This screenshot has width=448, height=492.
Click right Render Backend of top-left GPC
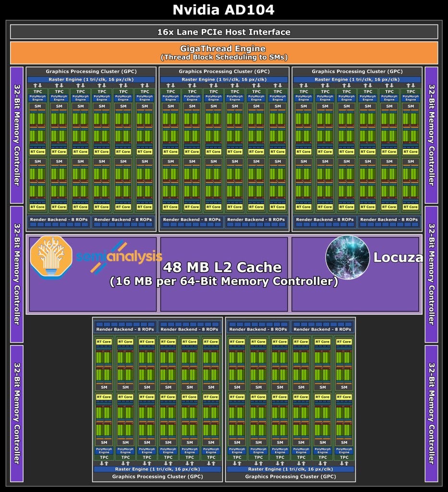pos(123,222)
